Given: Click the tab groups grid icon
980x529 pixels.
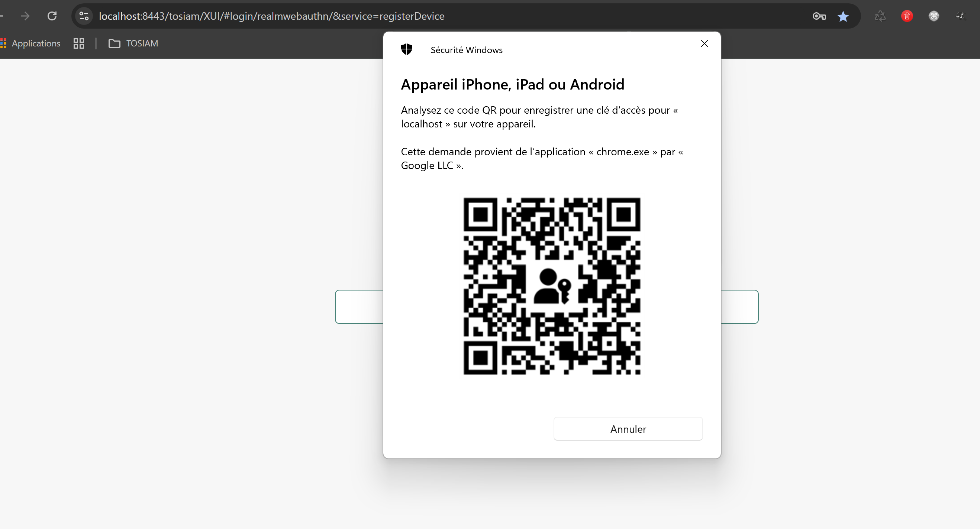Looking at the screenshot, I should [79, 43].
